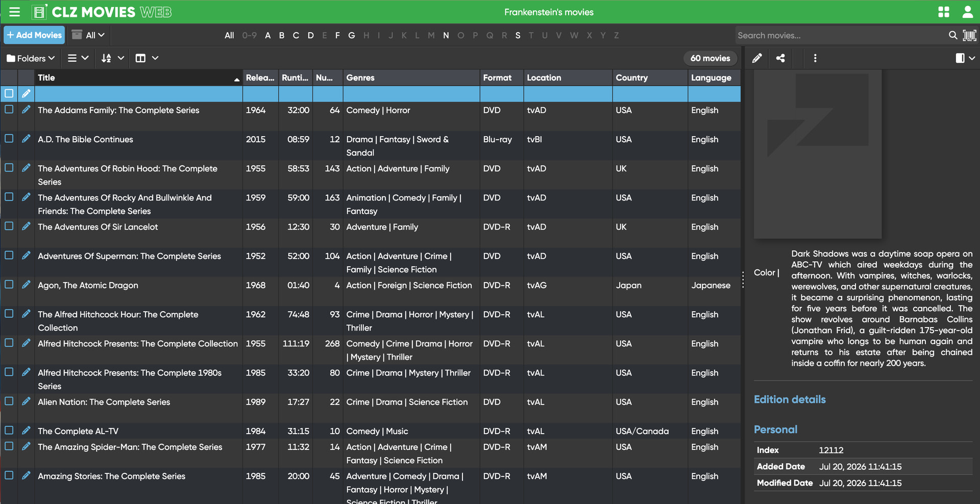The image size is (980, 504).
Task: Open the CLZ apps grid switcher
Action: click(944, 12)
